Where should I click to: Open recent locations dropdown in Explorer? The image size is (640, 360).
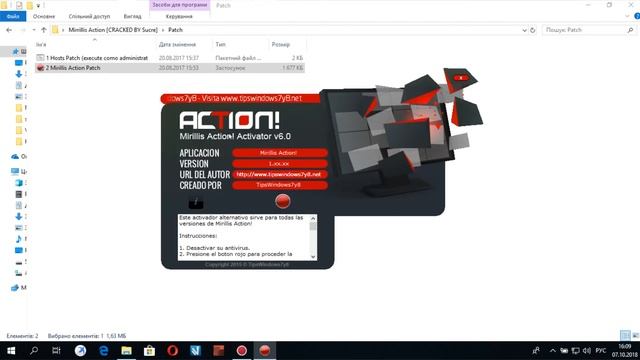34,30
